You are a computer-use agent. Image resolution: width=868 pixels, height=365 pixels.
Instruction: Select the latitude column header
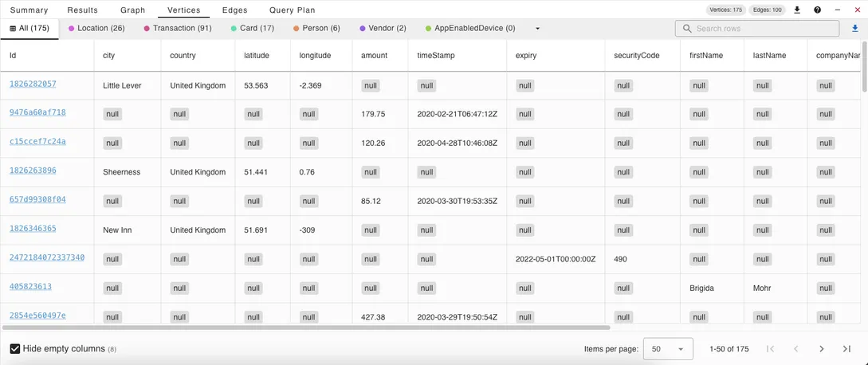[257, 55]
